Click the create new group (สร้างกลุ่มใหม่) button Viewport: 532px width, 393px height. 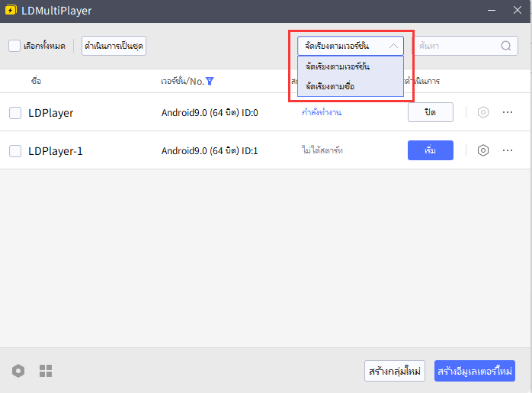tap(395, 371)
